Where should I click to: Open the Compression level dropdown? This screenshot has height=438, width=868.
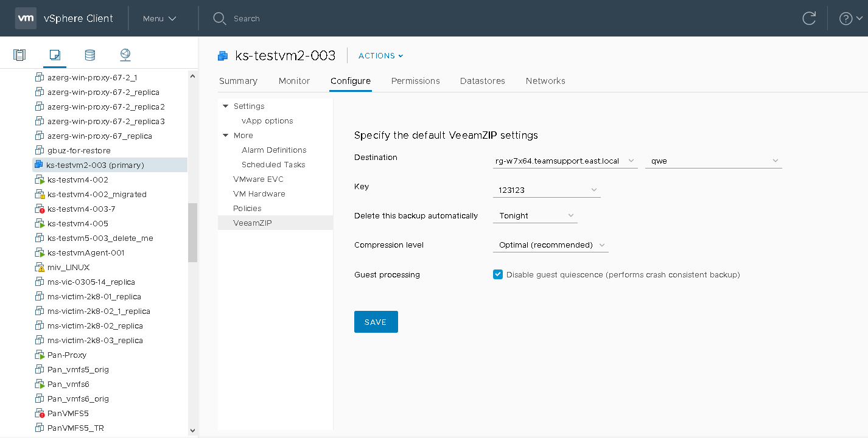pyautogui.click(x=550, y=245)
